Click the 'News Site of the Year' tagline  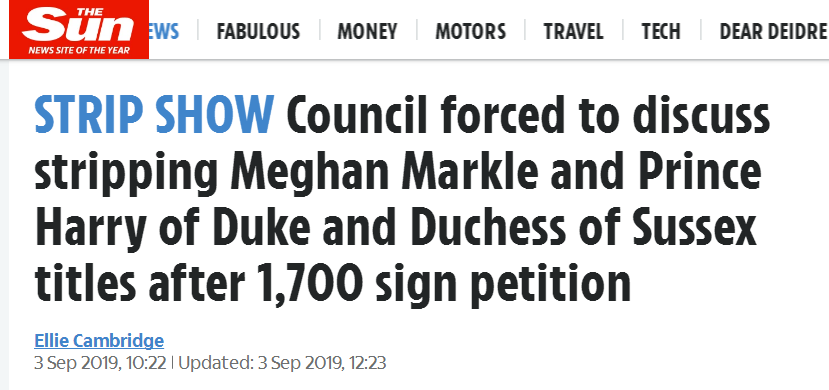[x=79, y=51]
